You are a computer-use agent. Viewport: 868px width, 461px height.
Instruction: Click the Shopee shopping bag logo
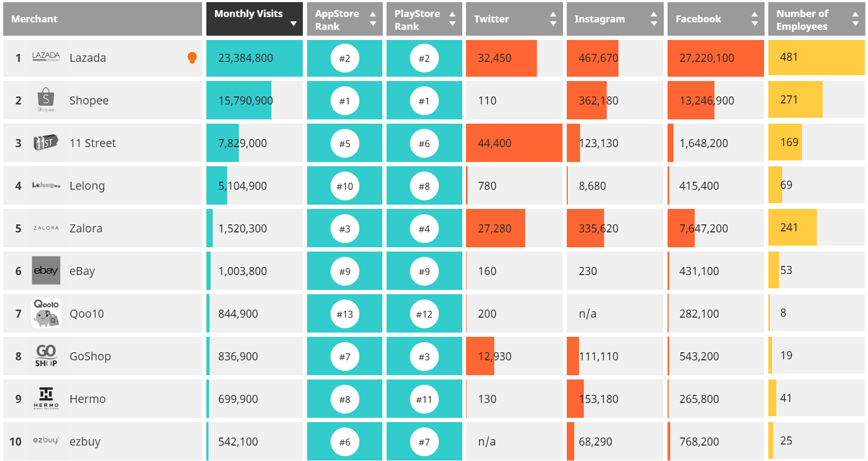pyautogui.click(x=46, y=100)
